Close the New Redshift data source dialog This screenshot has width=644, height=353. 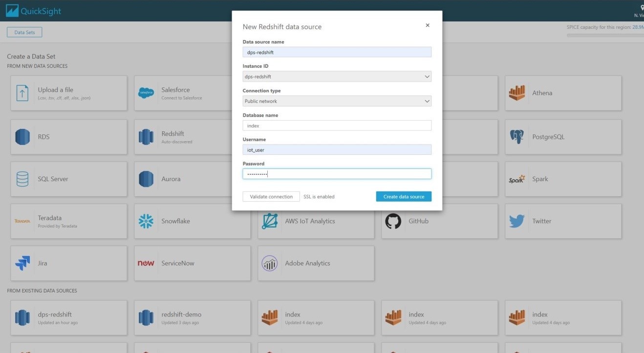[428, 25]
